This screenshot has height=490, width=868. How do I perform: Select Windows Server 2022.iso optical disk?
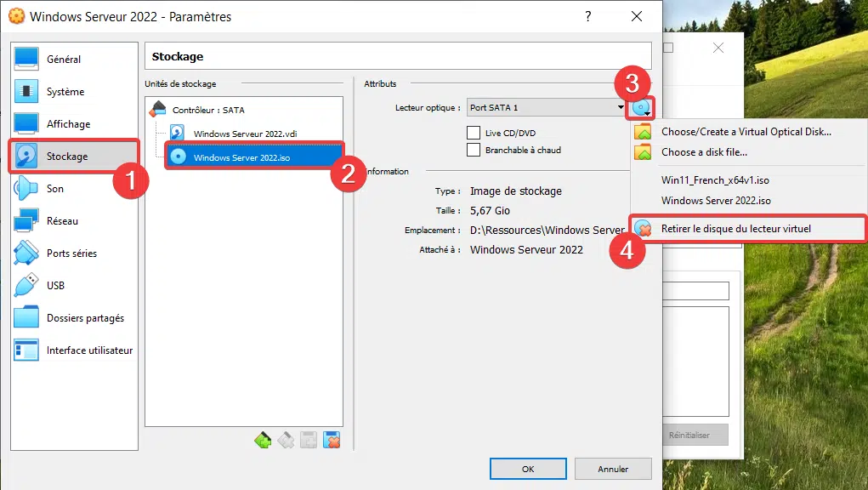255,157
